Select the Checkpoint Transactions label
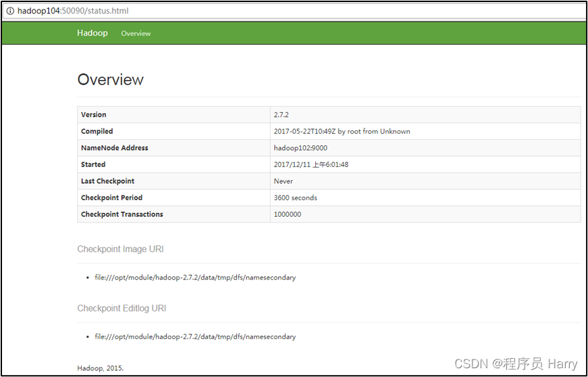 click(x=122, y=214)
